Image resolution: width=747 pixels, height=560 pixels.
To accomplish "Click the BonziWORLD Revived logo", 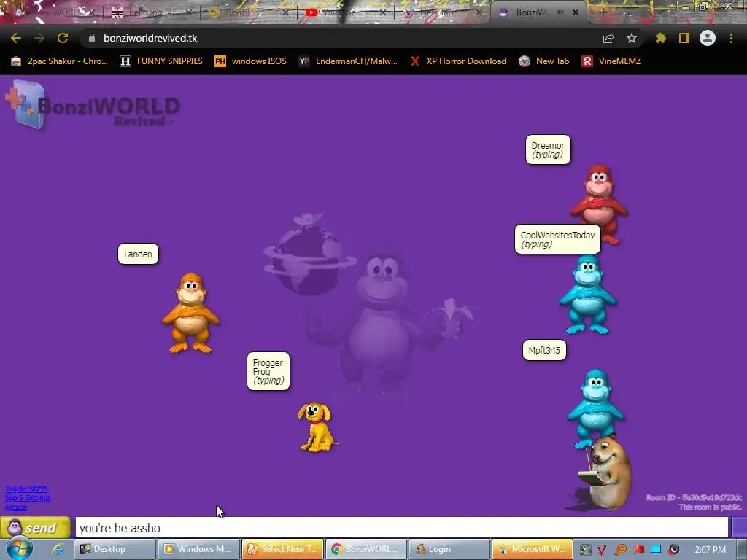I will (93, 105).
